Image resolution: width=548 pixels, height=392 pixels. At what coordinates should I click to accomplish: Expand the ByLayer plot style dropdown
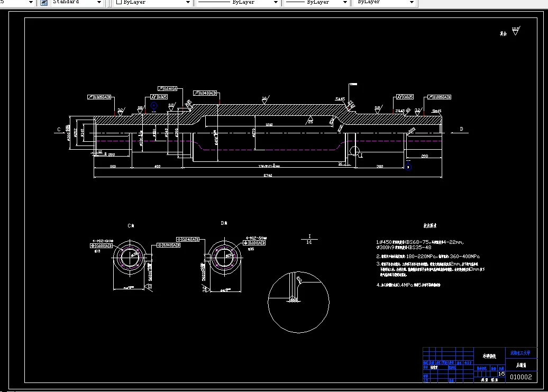pos(412,3)
